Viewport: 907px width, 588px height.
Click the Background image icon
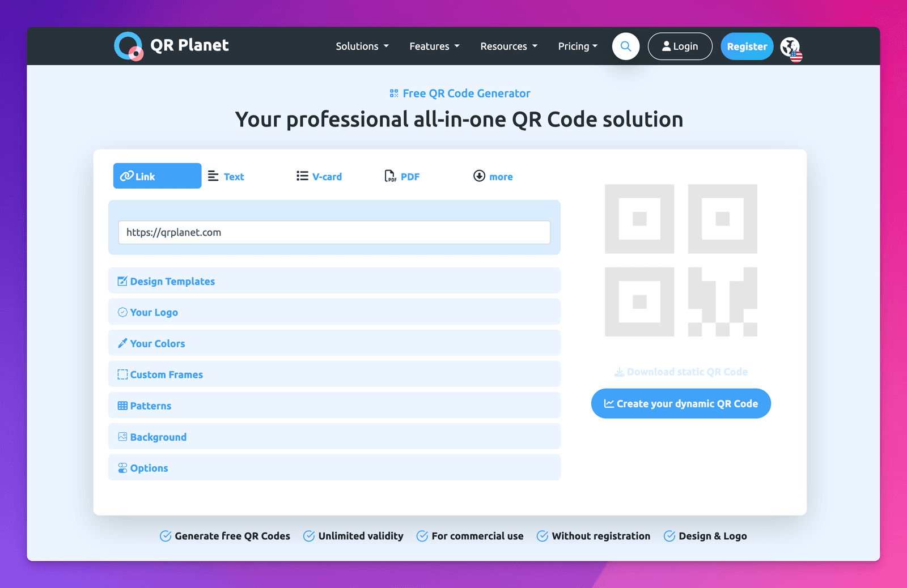122,437
